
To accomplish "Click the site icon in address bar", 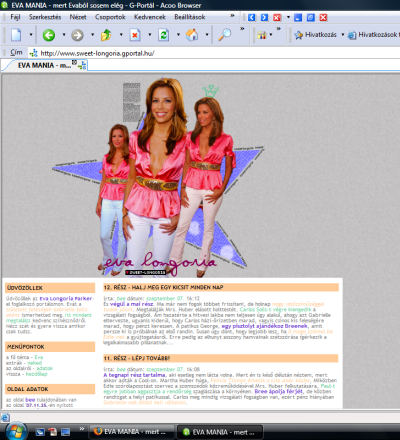I will click(x=33, y=53).
